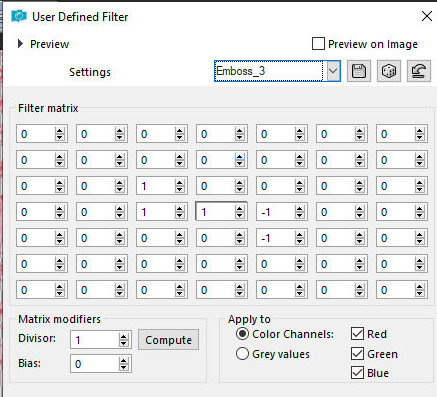Viewport: 437px width, 397px height.
Task: Click the Reset to default arrow icon
Action: click(419, 71)
